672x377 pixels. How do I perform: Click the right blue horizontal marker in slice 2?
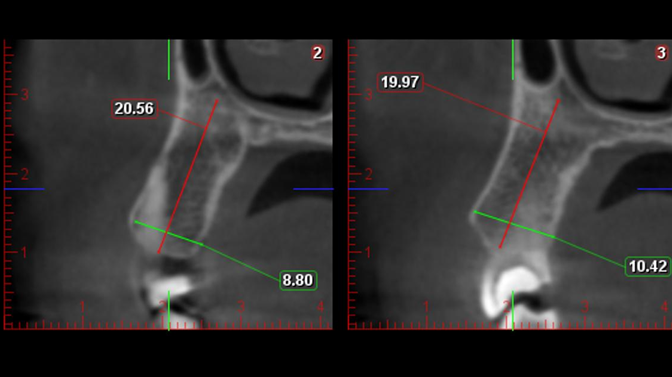[313, 189]
